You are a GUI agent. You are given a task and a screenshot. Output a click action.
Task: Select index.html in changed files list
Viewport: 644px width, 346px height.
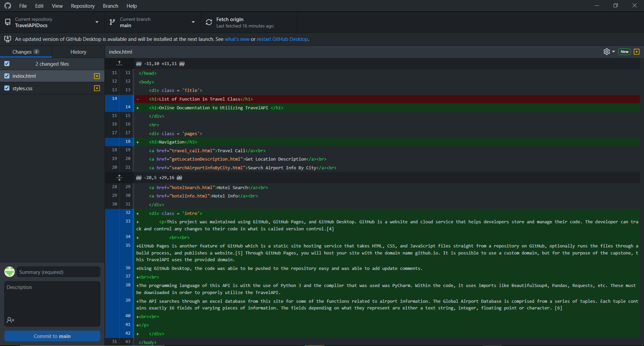52,76
